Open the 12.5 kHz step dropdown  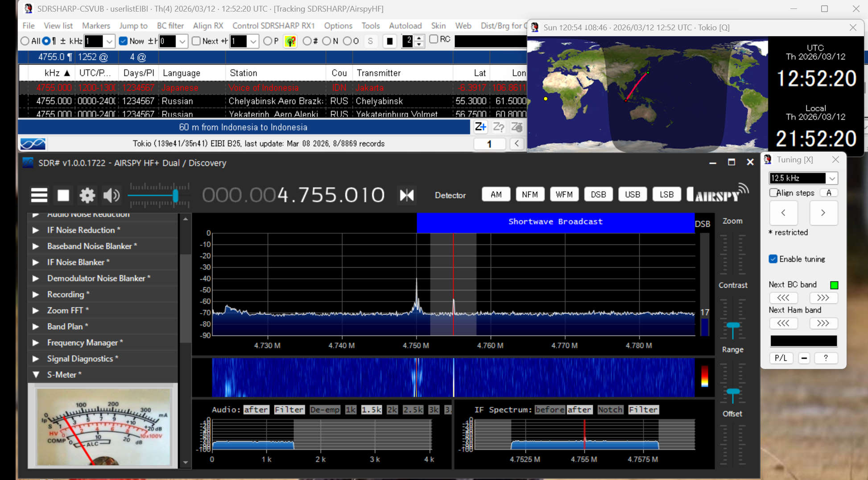point(832,178)
